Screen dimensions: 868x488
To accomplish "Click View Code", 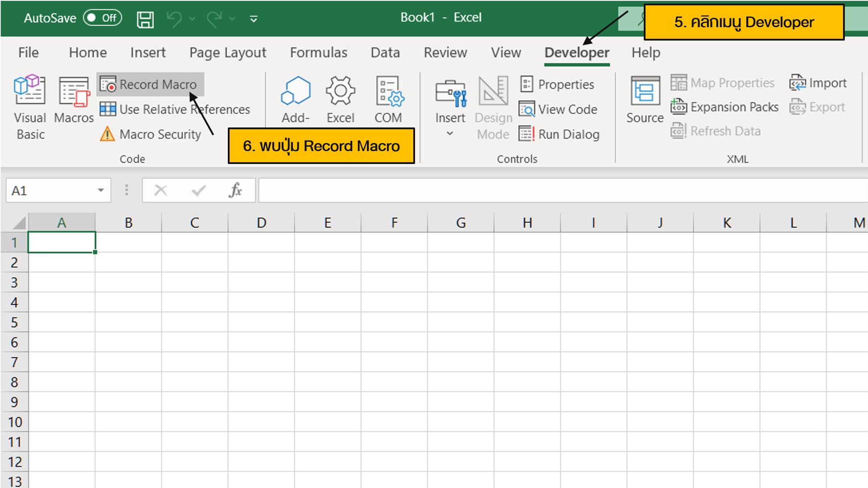I will click(x=558, y=109).
